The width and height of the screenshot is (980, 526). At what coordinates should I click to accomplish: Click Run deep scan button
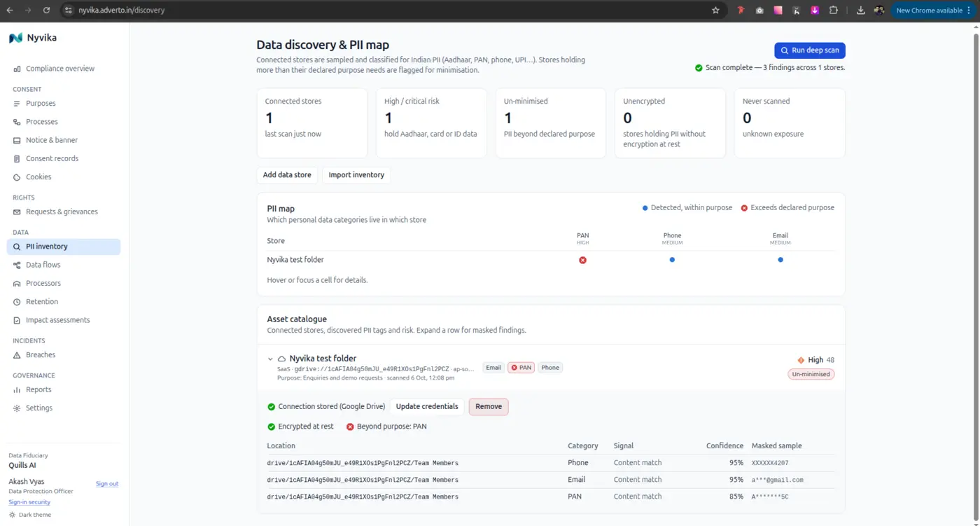click(810, 50)
